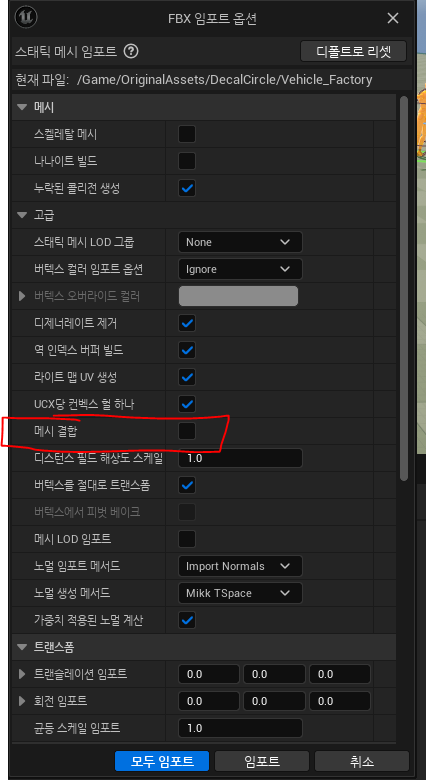This screenshot has width=426, height=780.
Task: Open 버텍스 컬러 임포트 옵션 dropdown
Action: 240,269
